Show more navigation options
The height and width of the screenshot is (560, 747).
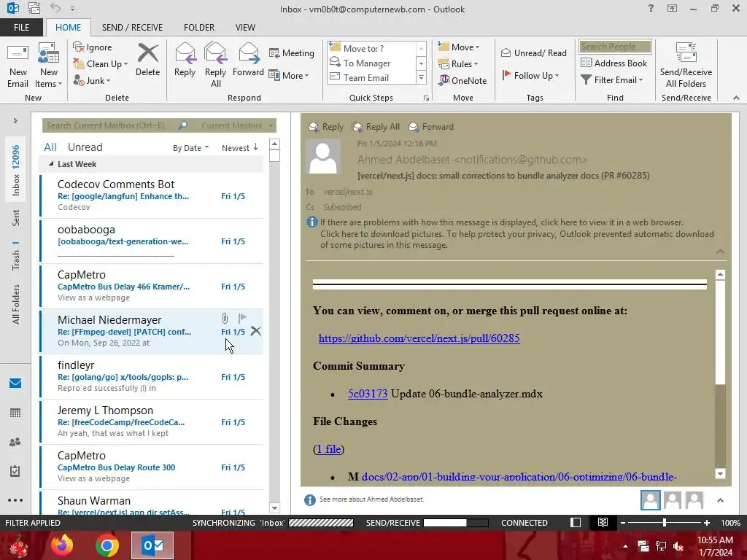15,500
